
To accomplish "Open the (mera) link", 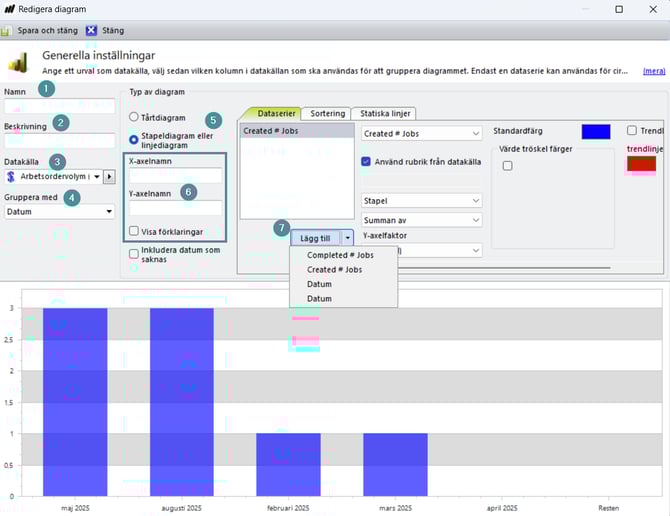I will (x=654, y=71).
